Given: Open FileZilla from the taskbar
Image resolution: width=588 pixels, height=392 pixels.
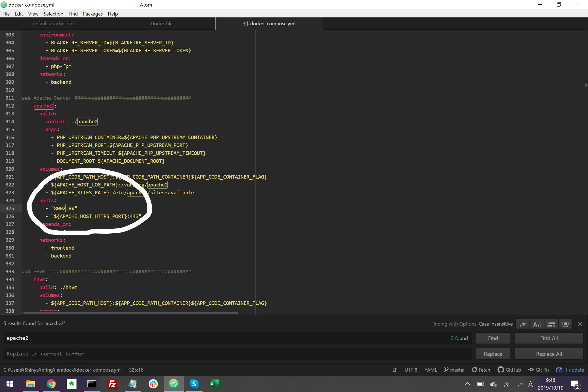Looking at the screenshot, I should (x=112, y=384).
